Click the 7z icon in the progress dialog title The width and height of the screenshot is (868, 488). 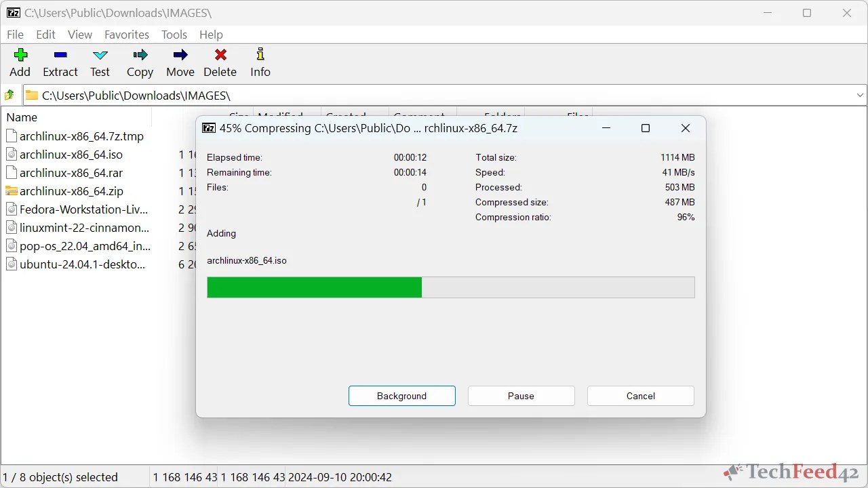209,128
